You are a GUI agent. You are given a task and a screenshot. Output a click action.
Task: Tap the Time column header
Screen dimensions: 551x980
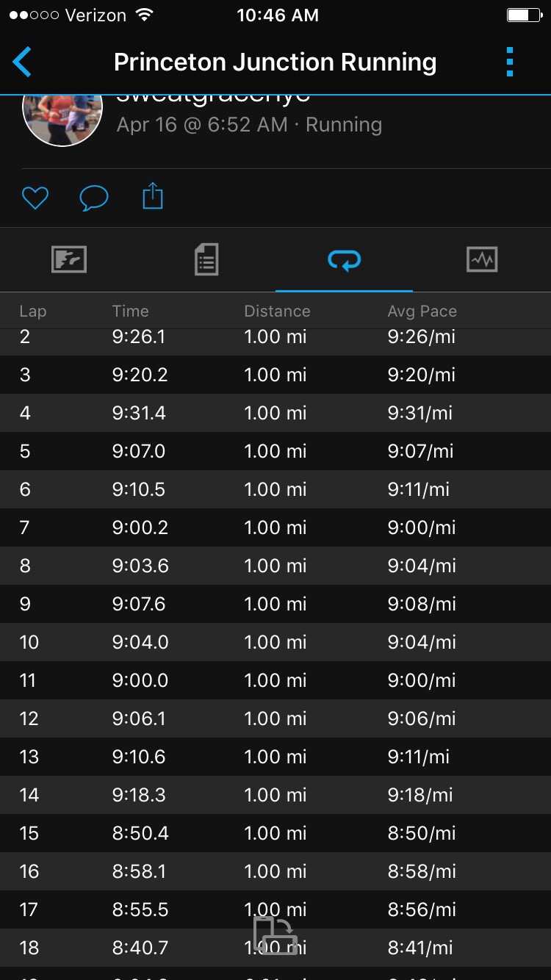(130, 311)
